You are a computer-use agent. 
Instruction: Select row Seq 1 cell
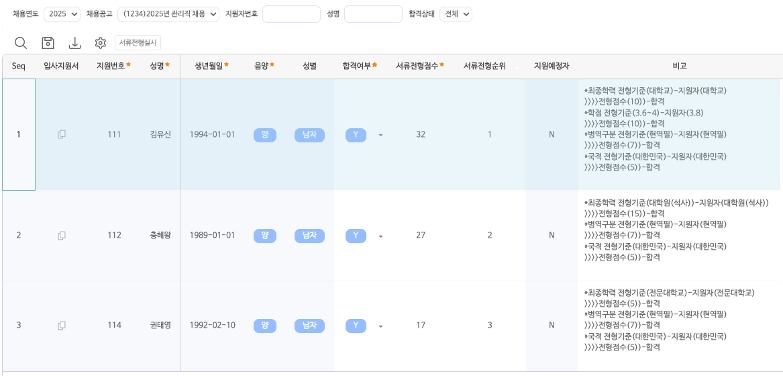19,134
